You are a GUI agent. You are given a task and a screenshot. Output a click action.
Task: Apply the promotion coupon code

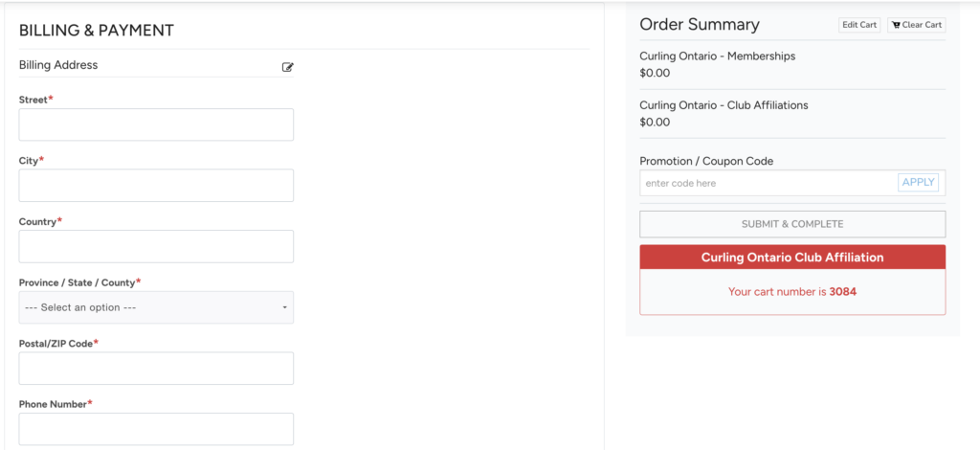pyautogui.click(x=918, y=183)
